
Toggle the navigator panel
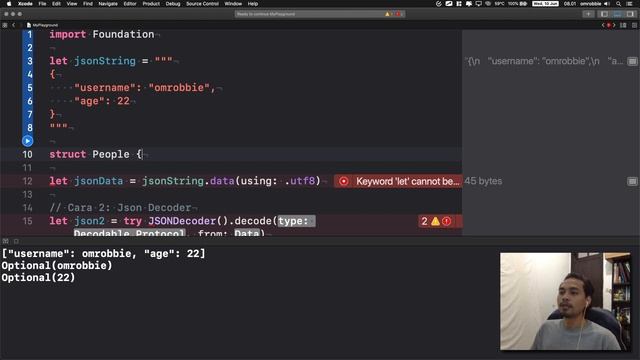[x=604, y=14]
